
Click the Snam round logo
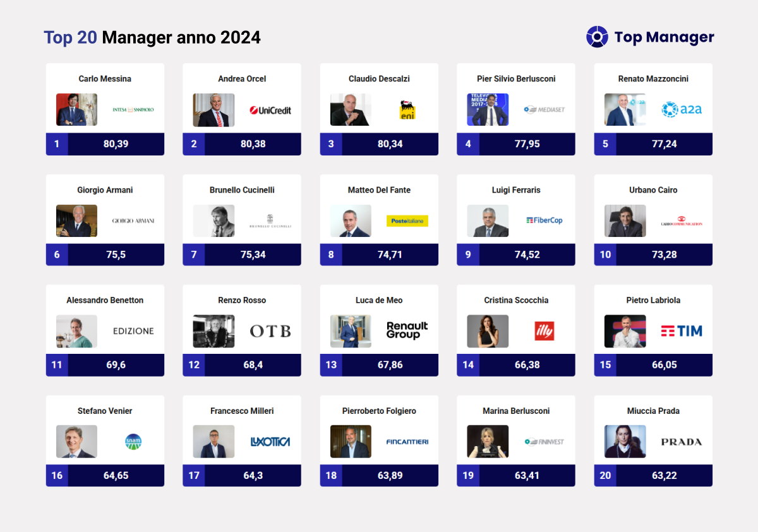[133, 442]
